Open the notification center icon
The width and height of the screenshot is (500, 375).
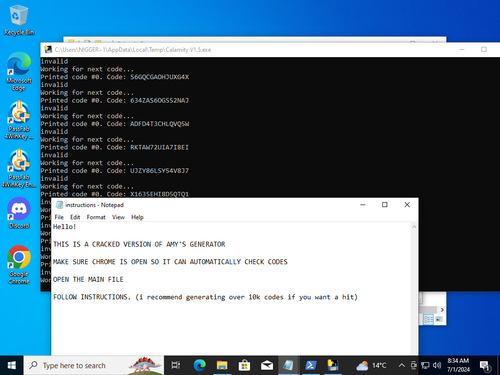click(485, 366)
